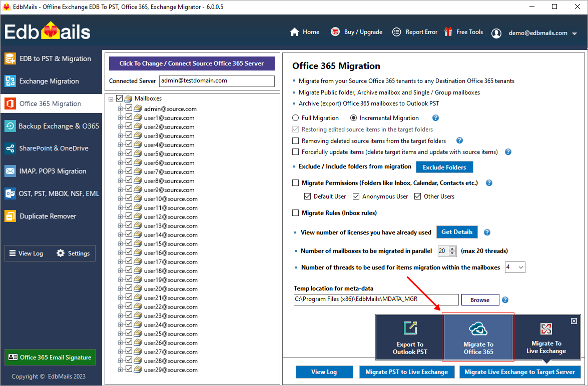This screenshot has height=386, width=588.
Task: Open help icon next to Incremental Migration
Action: pos(435,117)
